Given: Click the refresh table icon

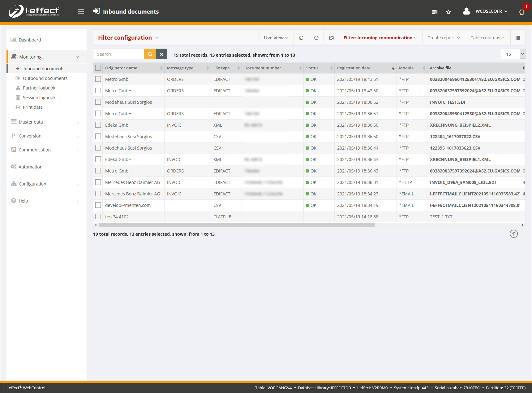Looking at the screenshot, I should [301, 38].
